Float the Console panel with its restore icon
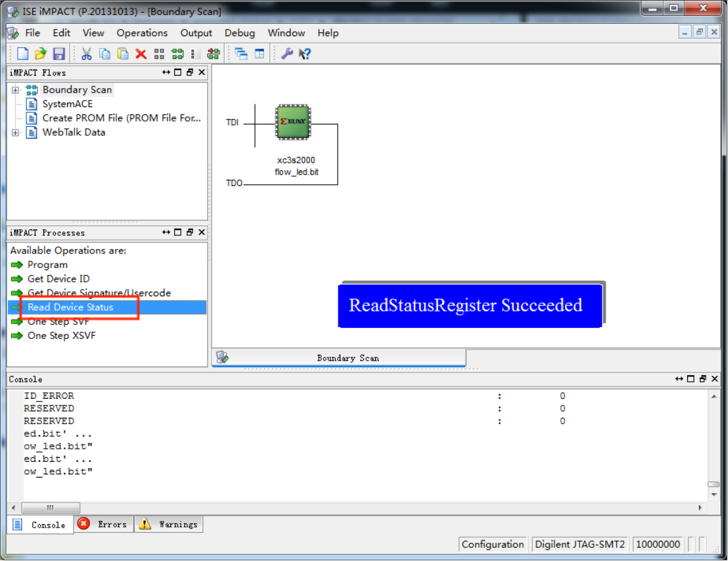The width and height of the screenshot is (728, 561). [x=702, y=378]
